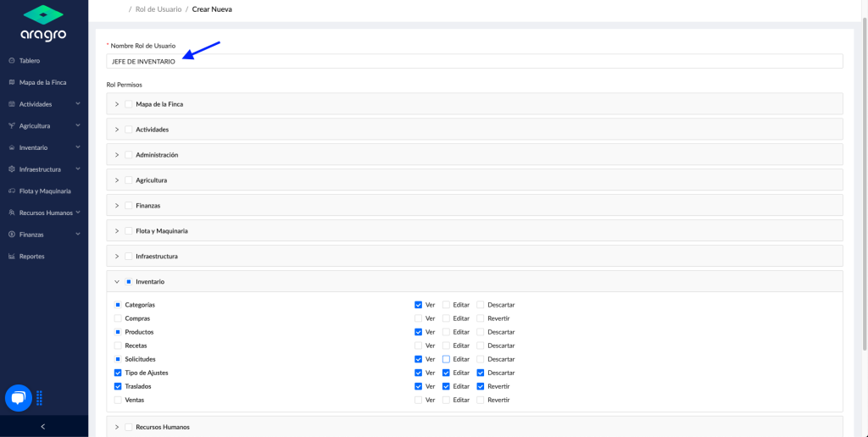The height and width of the screenshot is (437, 868).
Task: Expand Actividades sidebar menu chevron
Action: (x=78, y=103)
